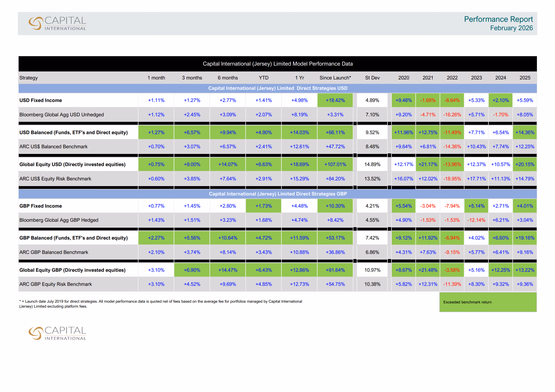Click the '2020' column header
555x392 pixels.
pyautogui.click(x=404, y=78)
